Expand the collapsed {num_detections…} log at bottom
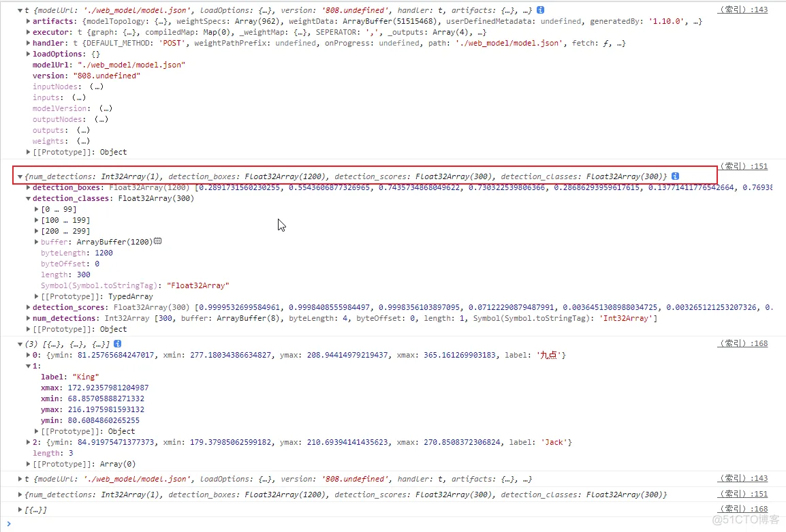The height and width of the screenshot is (532, 786). pos(20,495)
